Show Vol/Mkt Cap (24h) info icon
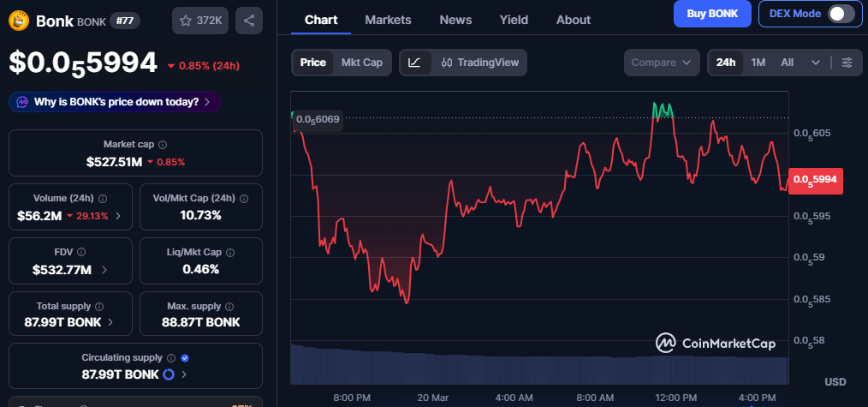The height and width of the screenshot is (407, 868). point(244,198)
